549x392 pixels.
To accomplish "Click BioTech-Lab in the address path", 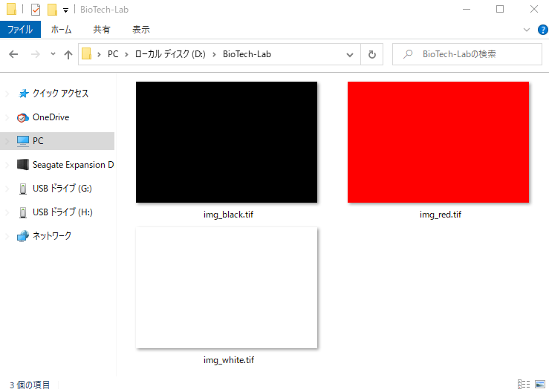I will tap(247, 54).
